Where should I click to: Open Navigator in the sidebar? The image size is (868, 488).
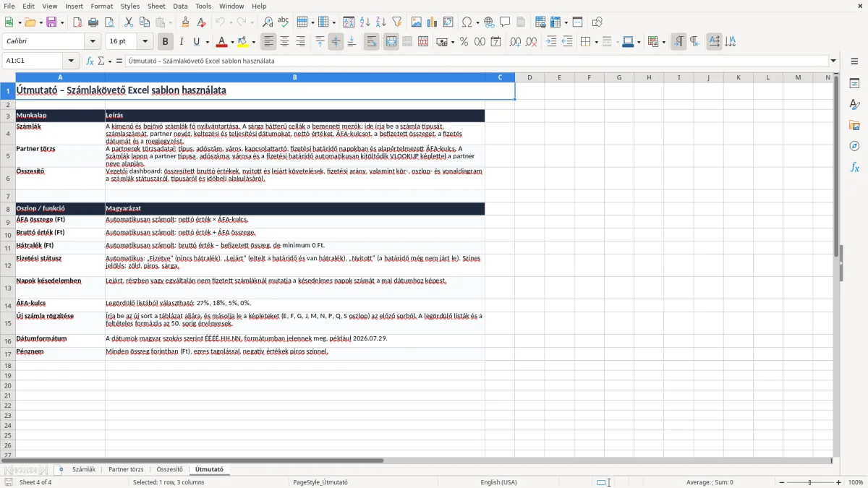click(x=854, y=146)
